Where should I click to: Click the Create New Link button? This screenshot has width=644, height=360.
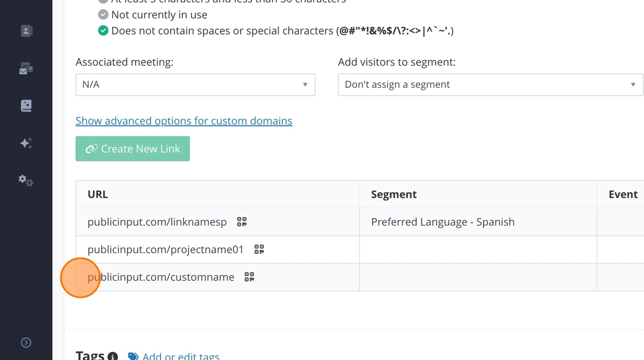(x=133, y=149)
